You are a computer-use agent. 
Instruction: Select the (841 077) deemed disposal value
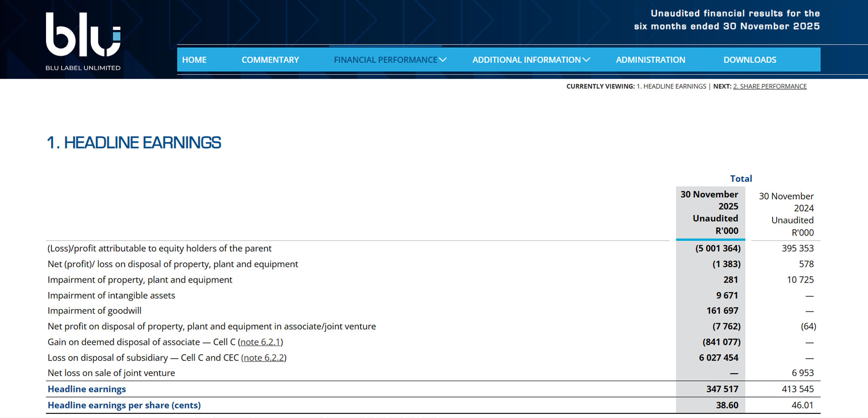pyautogui.click(x=722, y=342)
